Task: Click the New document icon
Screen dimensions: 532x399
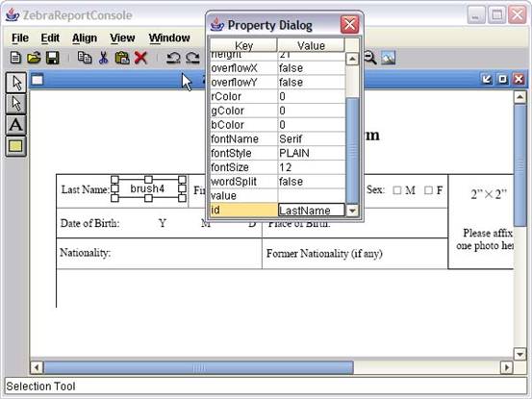Action: (15, 58)
